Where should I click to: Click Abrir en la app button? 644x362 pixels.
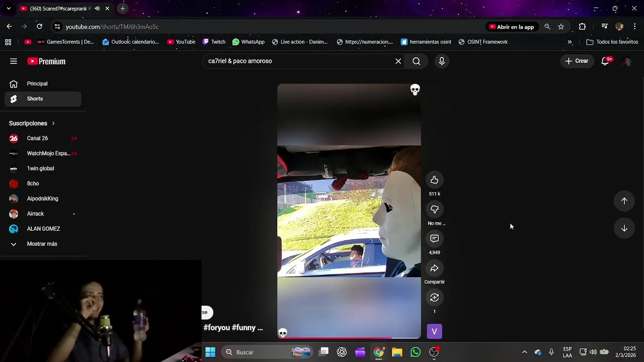511,27
